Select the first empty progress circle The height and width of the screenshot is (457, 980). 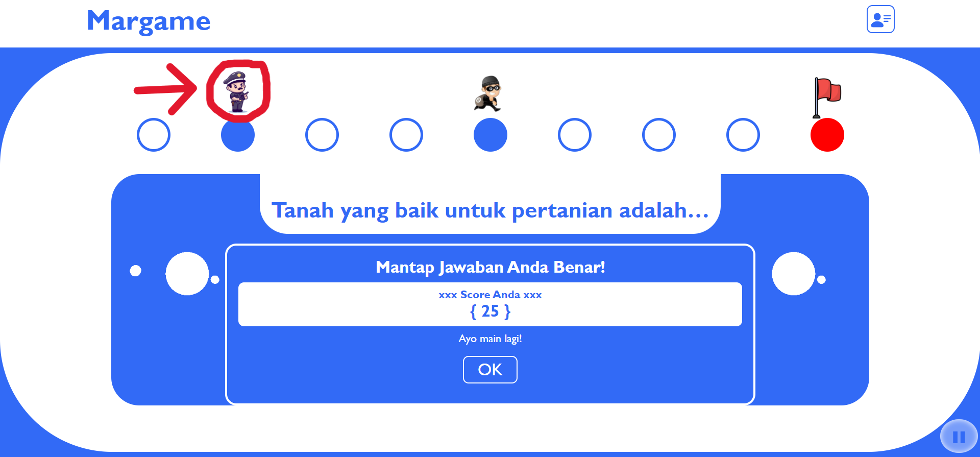tap(154, 135)
